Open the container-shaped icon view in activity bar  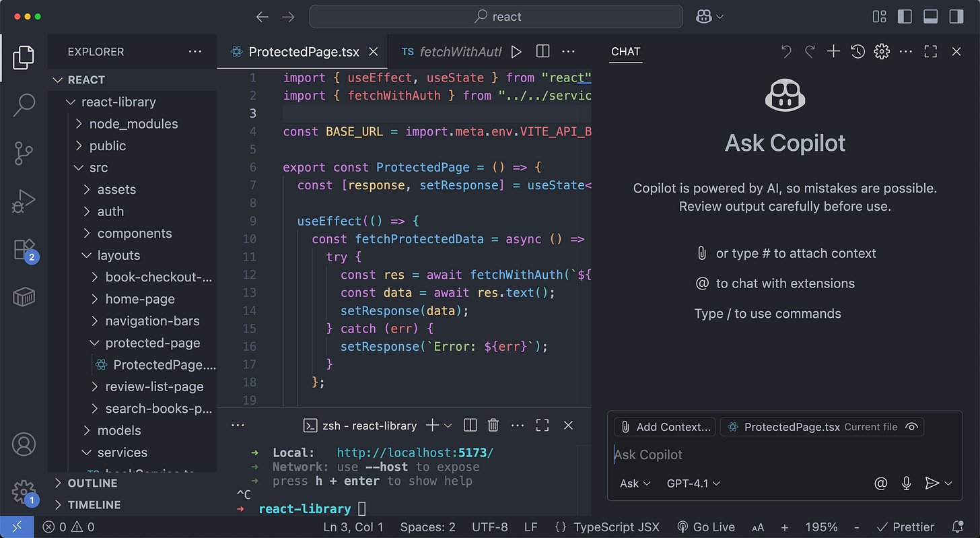tap(24, 297)
